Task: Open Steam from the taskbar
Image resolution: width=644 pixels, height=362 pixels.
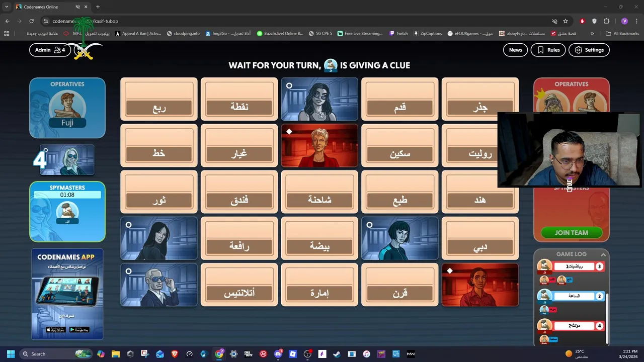Action: click(337, 354)
